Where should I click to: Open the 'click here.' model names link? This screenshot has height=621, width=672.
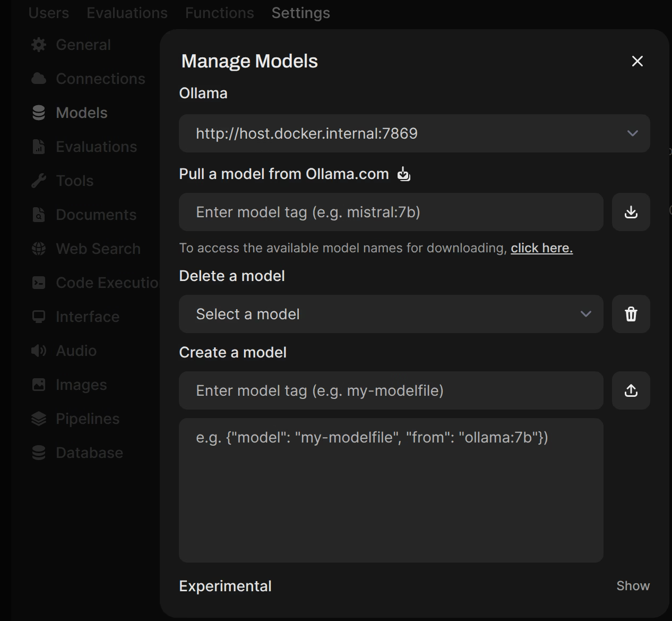[542, 248]
